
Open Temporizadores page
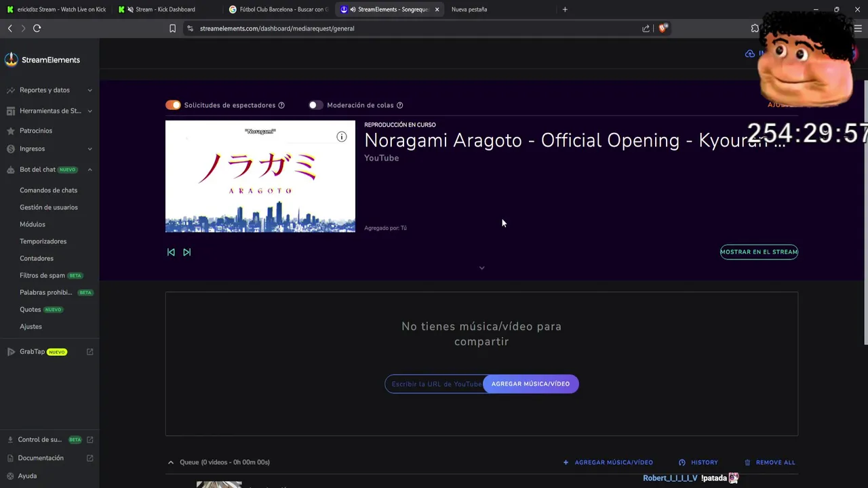pyautogui.click(x=43, y=241)
